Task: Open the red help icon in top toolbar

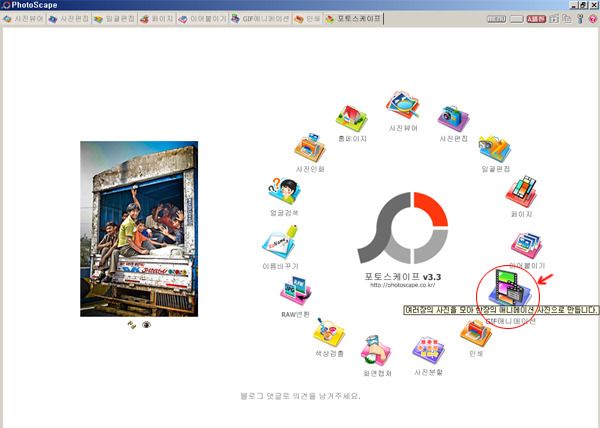Action: point(593,19)
